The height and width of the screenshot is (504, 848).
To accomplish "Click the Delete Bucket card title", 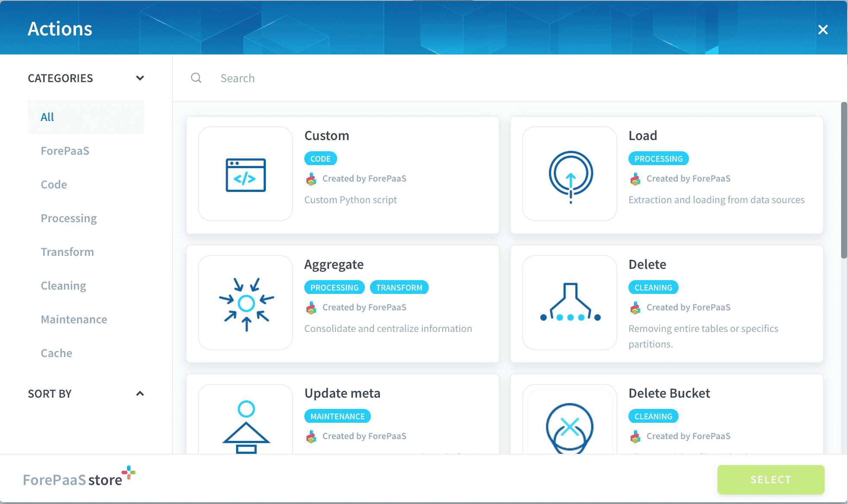I will click(669, 393).
